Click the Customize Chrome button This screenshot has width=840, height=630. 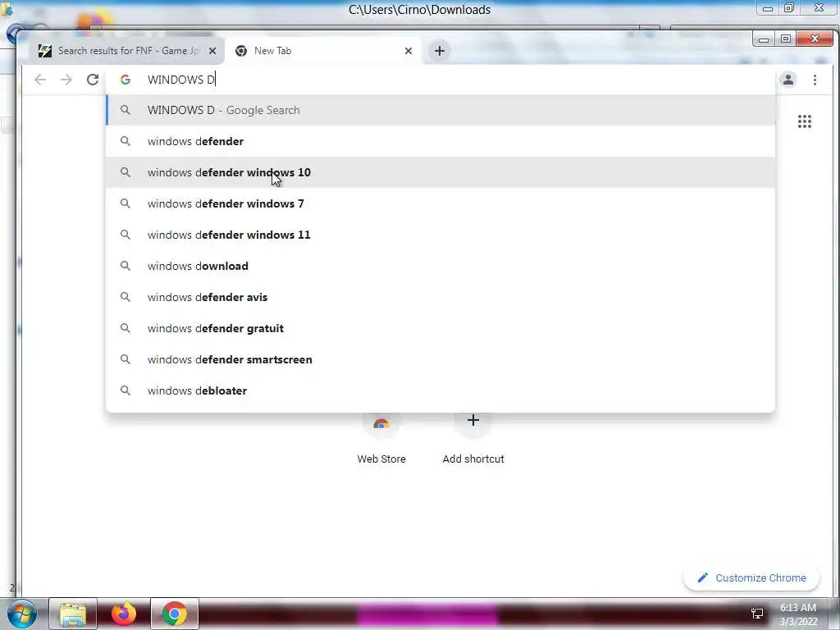click(751, 578)
